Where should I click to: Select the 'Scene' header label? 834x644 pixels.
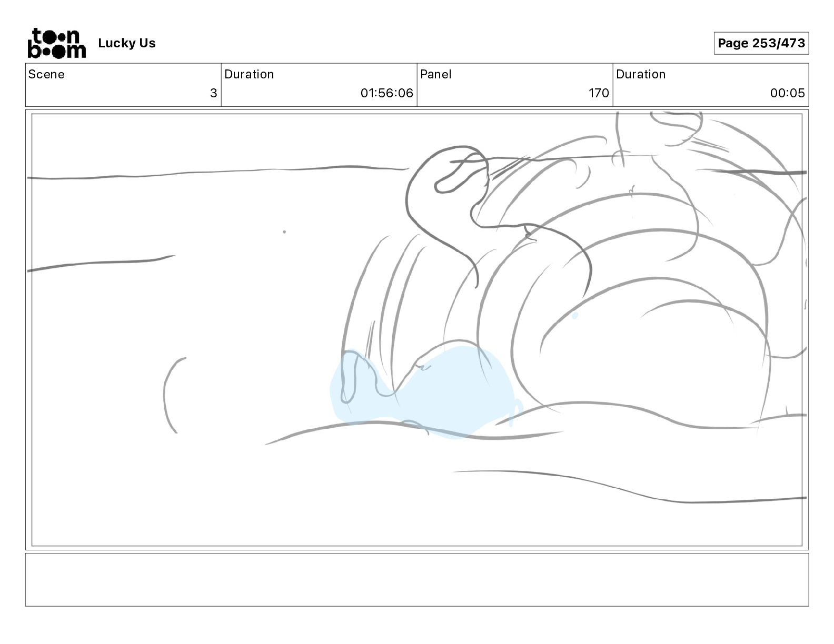(46, 74)
